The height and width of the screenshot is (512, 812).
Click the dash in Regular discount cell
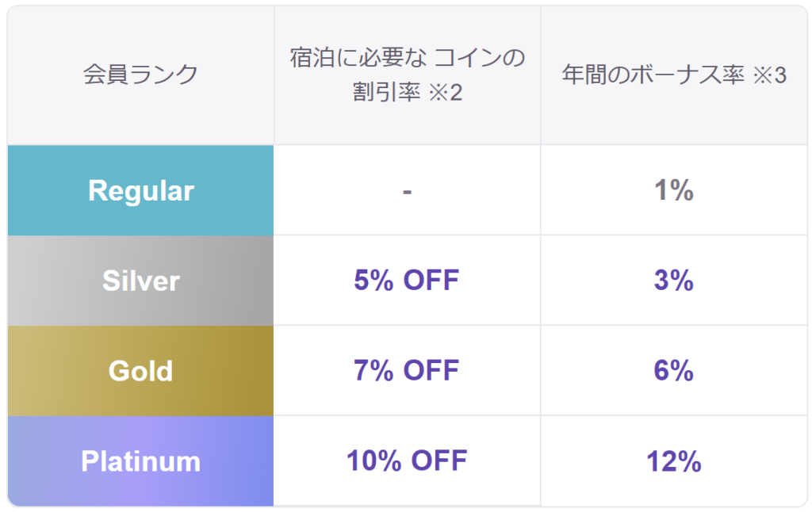click(407, 191)
